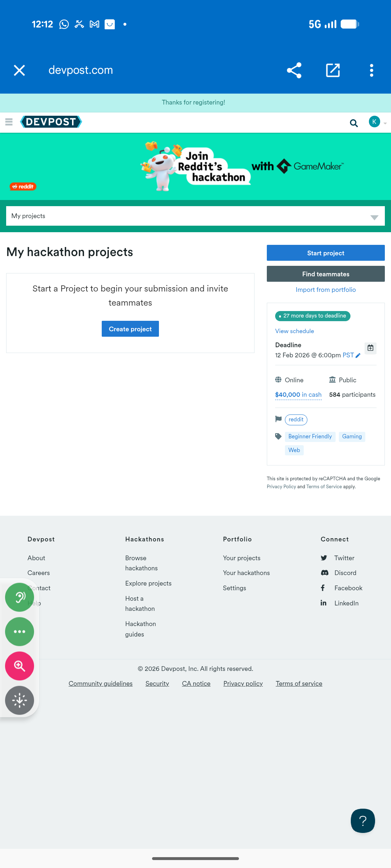
Task: Open the K user avatar menu
Action: pyautogui.click(x=374, y=122)
